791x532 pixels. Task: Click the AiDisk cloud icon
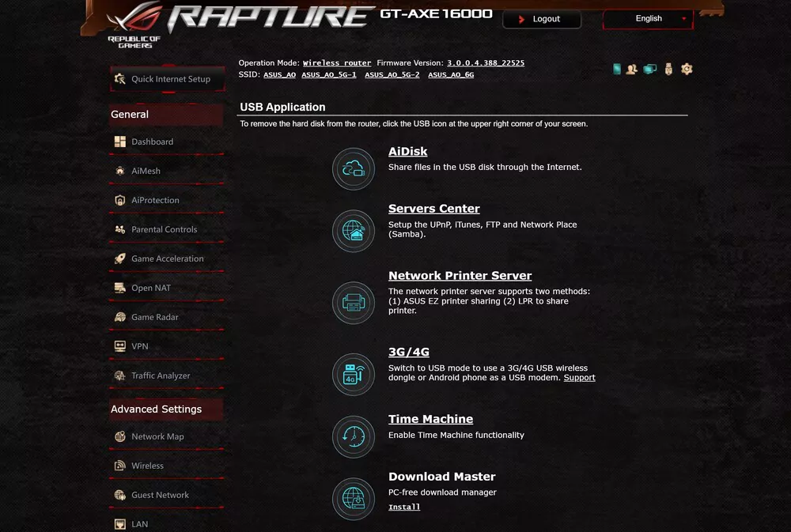pyautogui.click(x=353, y=168)
